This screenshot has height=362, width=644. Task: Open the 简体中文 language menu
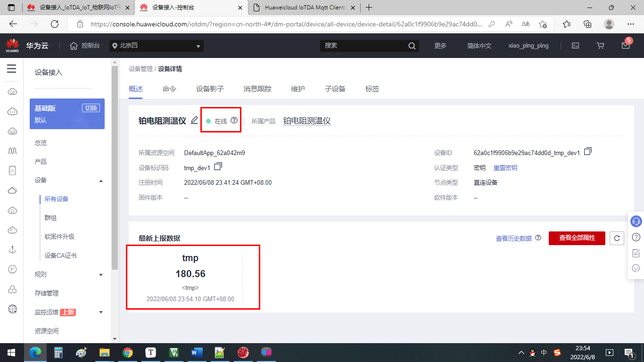[479, 46]
